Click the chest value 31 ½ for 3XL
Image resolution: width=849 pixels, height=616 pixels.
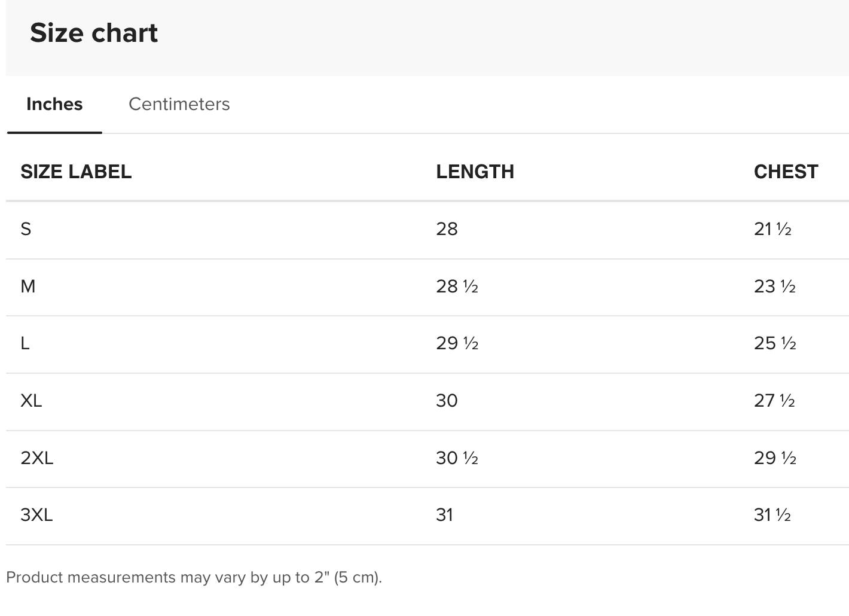[772, 515]
